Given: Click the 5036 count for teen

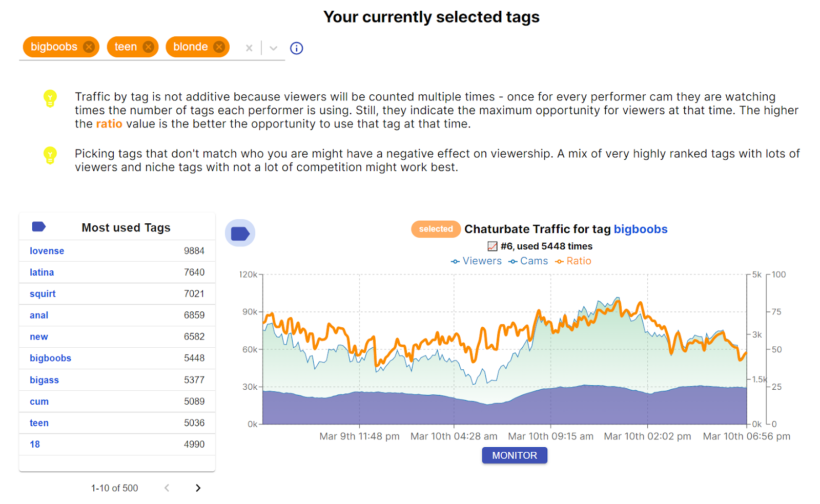Looking at the screenshot, I should pyautogui.click(x=194, y=423).
